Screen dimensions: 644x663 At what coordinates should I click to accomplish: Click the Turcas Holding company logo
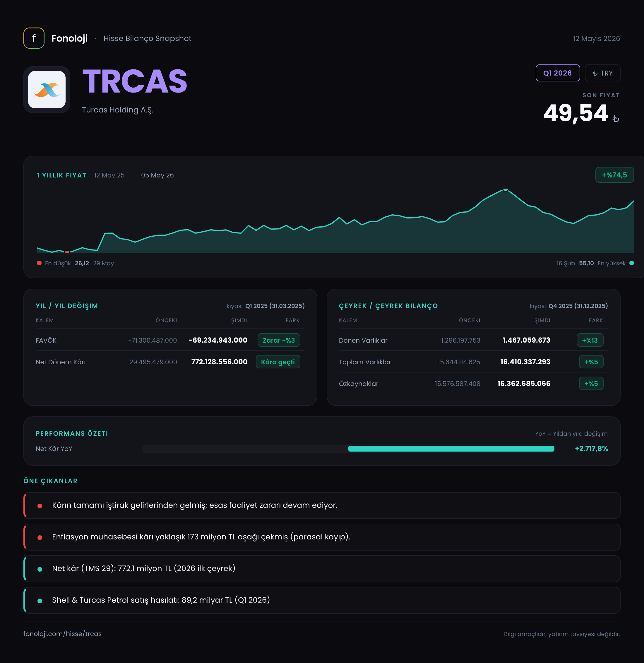point(47,90)
